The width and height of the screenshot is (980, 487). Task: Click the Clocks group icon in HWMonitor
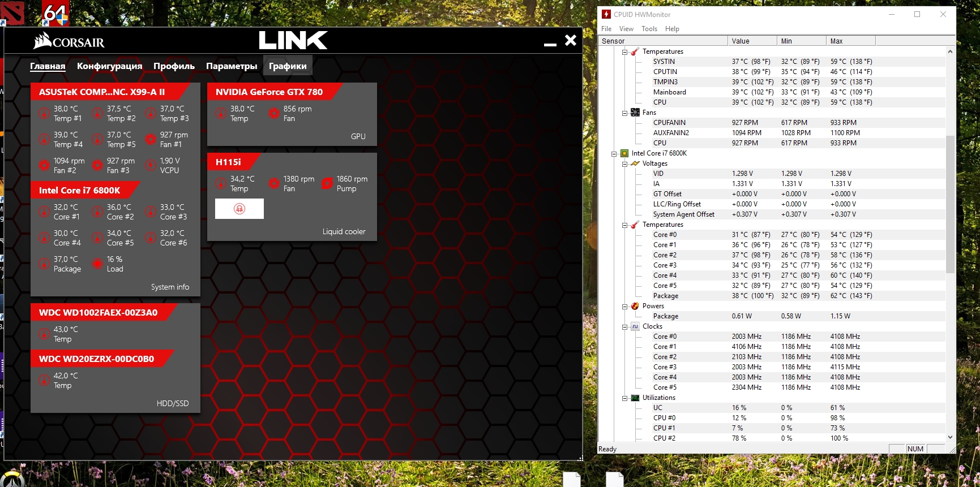click(635, 326)
